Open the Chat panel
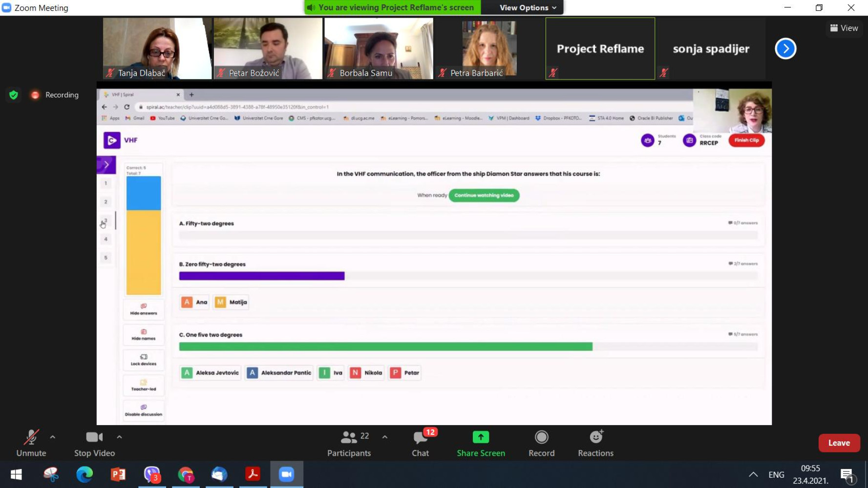The width and height of the screenshot is (868, 488). (x=420, y=443)
